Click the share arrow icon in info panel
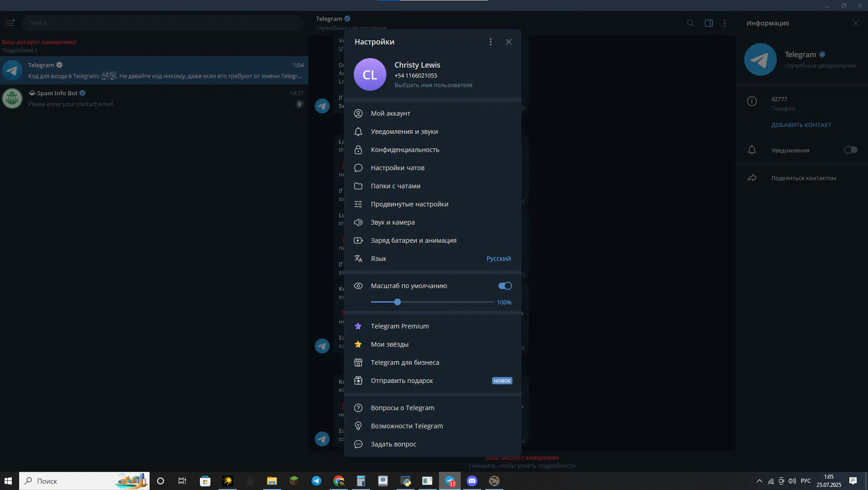Viewport: 868px width, 490px height. pos(752,178)
